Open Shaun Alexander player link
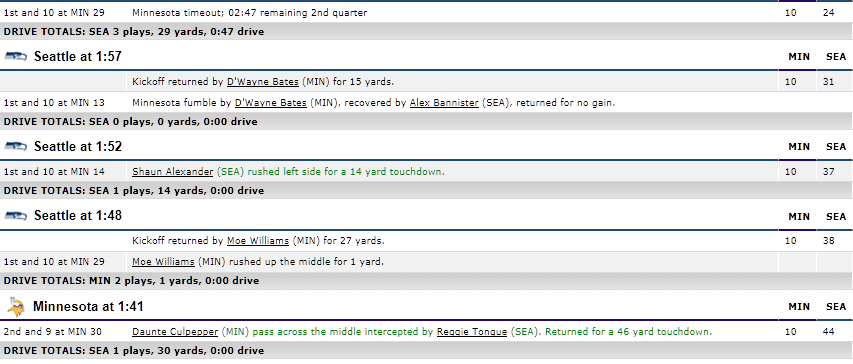The image size is (853, 364). pyautogui.click(x=172, y=171)
